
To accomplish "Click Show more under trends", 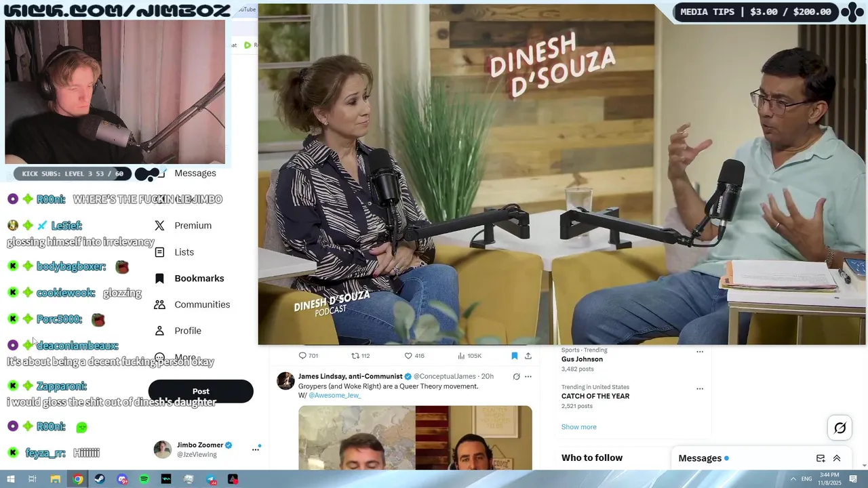I will pos(579,427).
